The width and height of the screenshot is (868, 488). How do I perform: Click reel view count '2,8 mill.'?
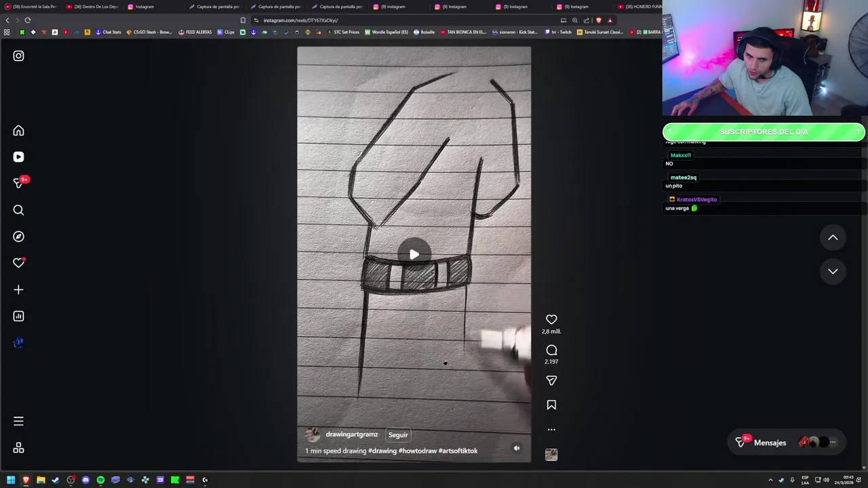click(x=551, y=331)
